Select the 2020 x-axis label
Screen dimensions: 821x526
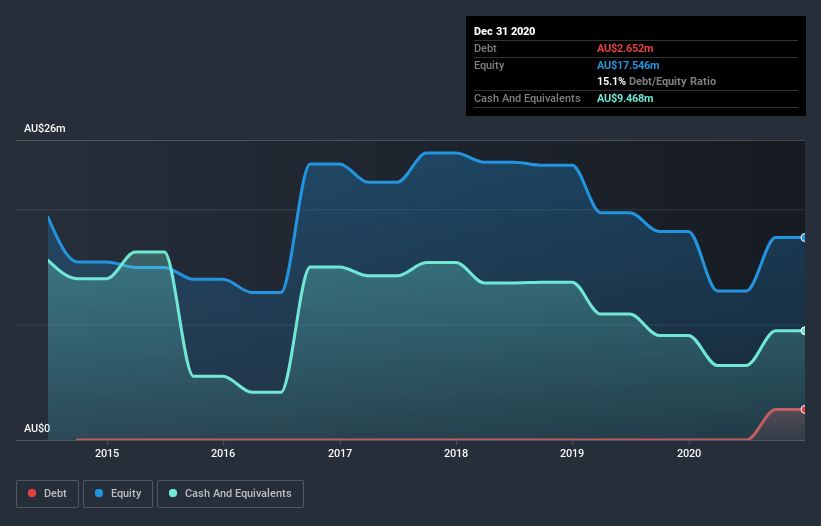689,453
